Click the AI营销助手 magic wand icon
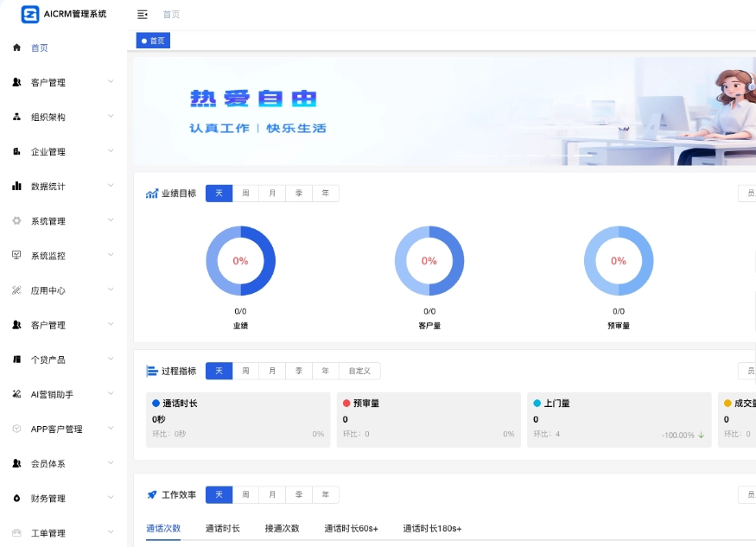756x547 pixels. 16,394
